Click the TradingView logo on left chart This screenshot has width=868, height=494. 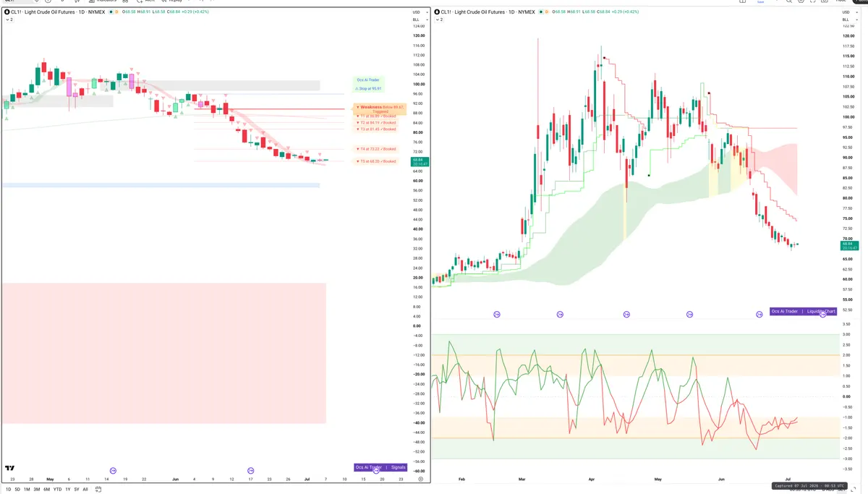(9, 469)
